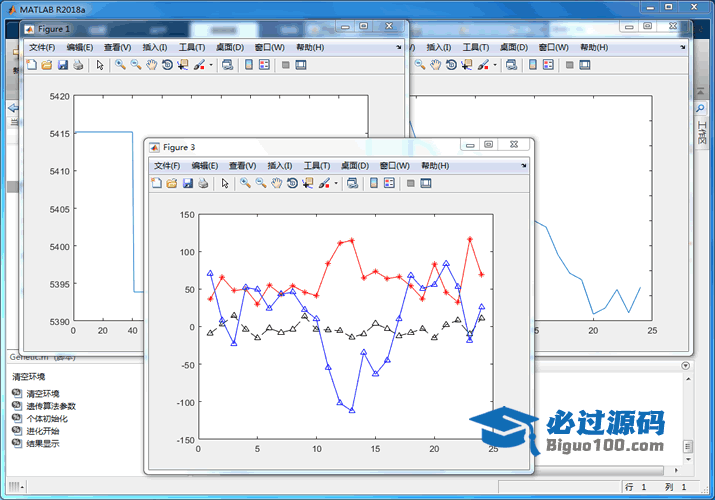Insert Legend icon in background figure toolbar
This screenshot has width=715, height=500.
(549, 65)
